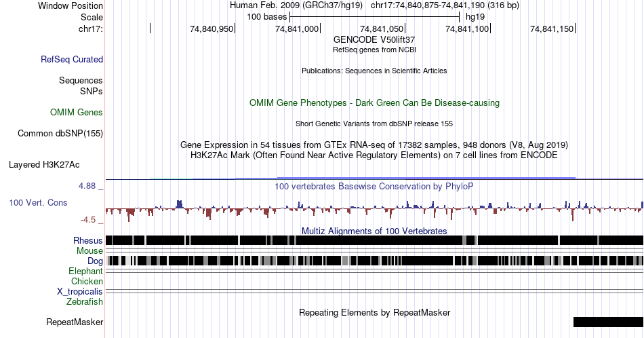Click the Multiz Alignments of 100 Vertebrates title

click(x=374, y=231)
